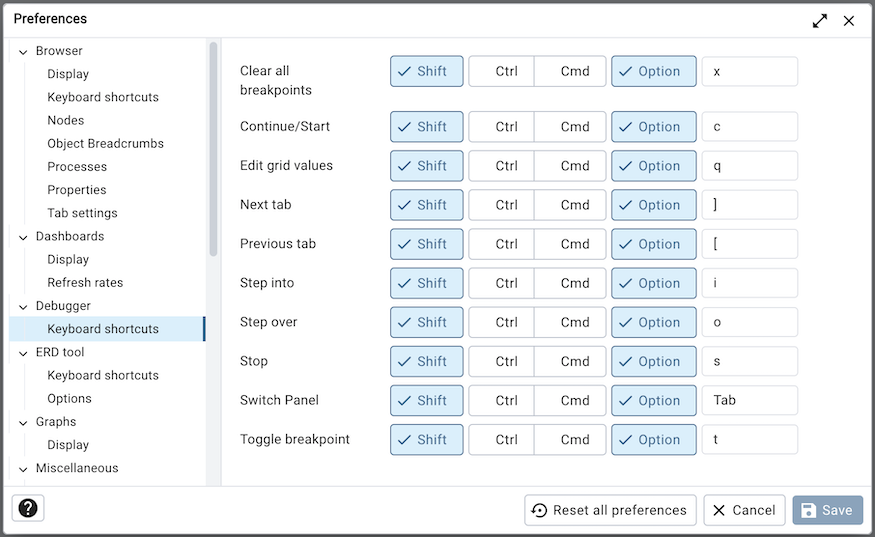This screenshot has width=875, height=537.
Task: Collapse the Browser tree section
Action: click(x=23, y=51)
